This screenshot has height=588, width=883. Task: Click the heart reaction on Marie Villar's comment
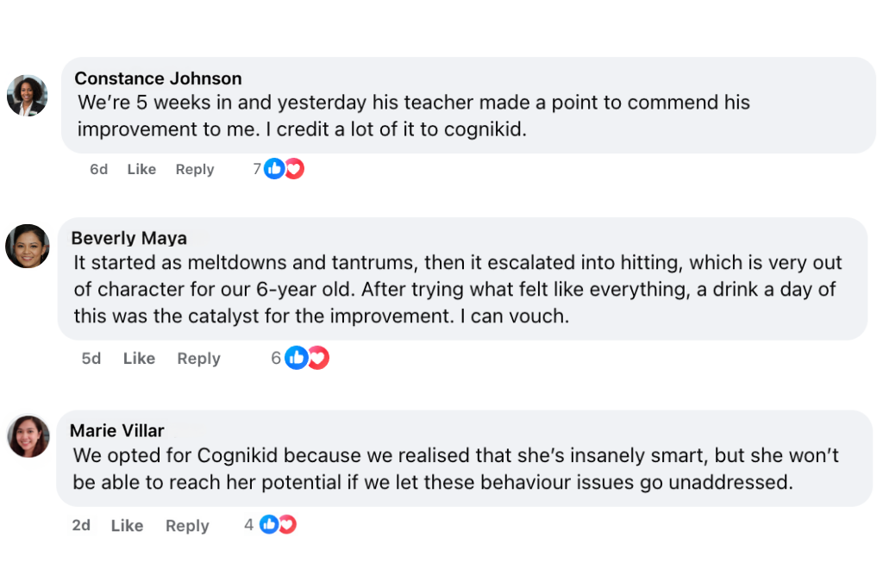pyautogui.click(x=287, y=524)
